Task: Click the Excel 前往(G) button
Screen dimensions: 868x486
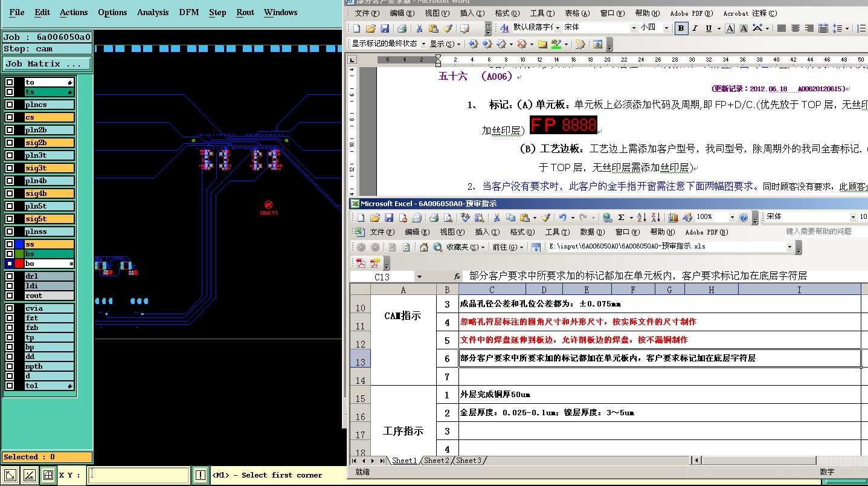Action: [508, 247]
